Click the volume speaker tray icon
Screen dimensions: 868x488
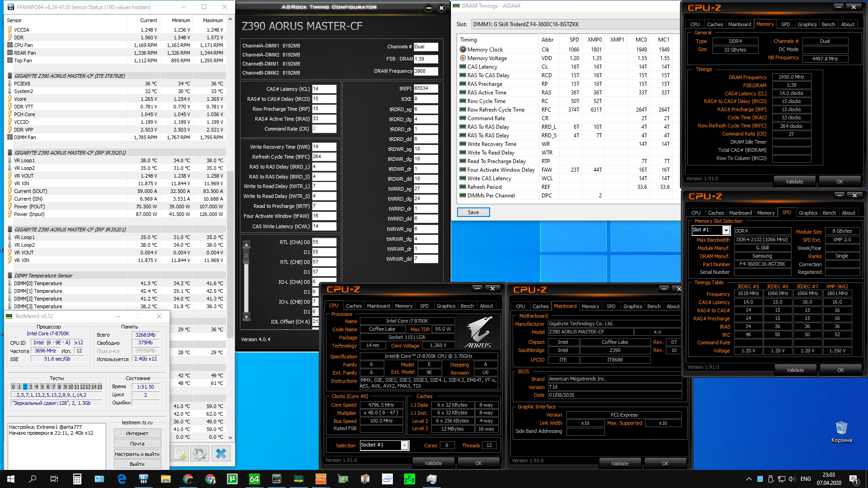coord(792,479)
